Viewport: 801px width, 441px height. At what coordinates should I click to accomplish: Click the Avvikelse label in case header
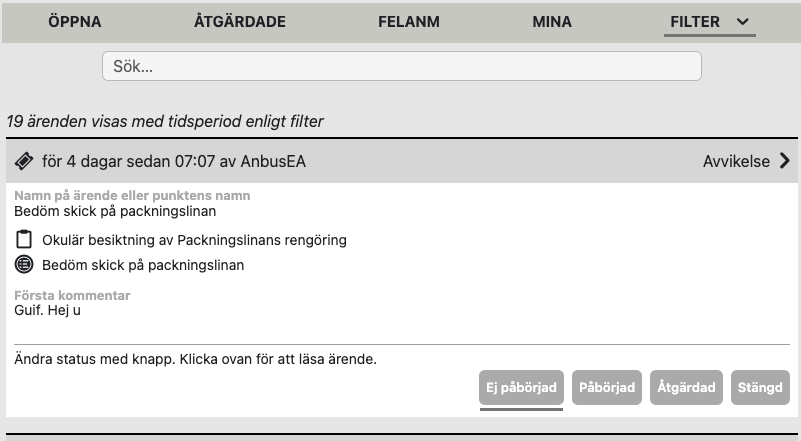coord(736,161)
